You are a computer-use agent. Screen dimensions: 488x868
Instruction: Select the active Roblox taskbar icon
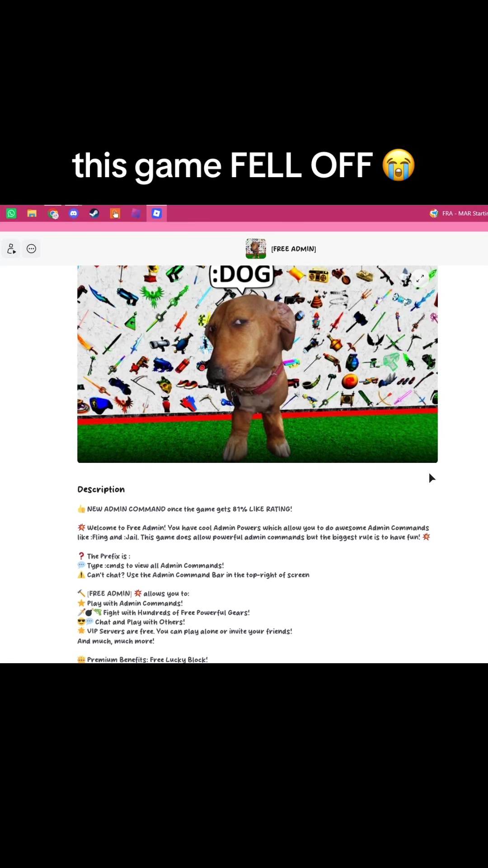tap(156, 213)
